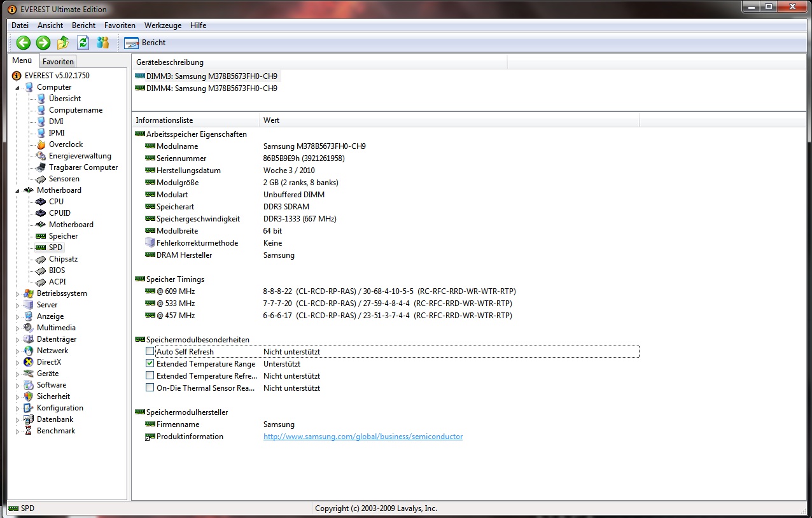Toggle On-Die Thermal Sensor checkbox

[x=150, y=388]
